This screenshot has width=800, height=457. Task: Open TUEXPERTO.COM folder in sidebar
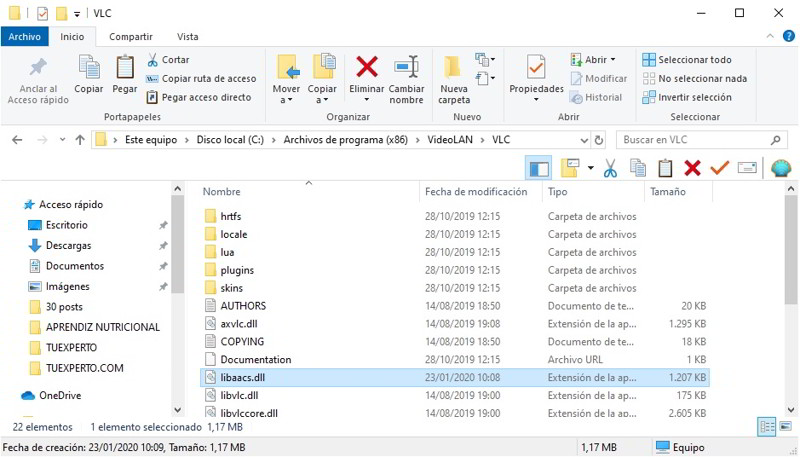[77, 368]
